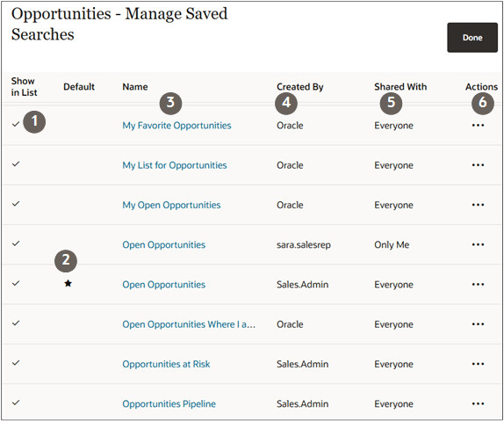Open actions menu for Open Opportunities Where I a...
This screenshot has height=421, width=504.
click(478, 324)
